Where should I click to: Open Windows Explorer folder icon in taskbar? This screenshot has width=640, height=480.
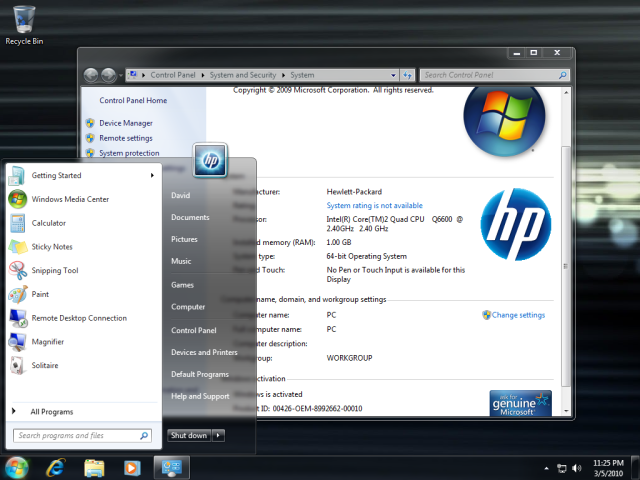click(94, 468)
